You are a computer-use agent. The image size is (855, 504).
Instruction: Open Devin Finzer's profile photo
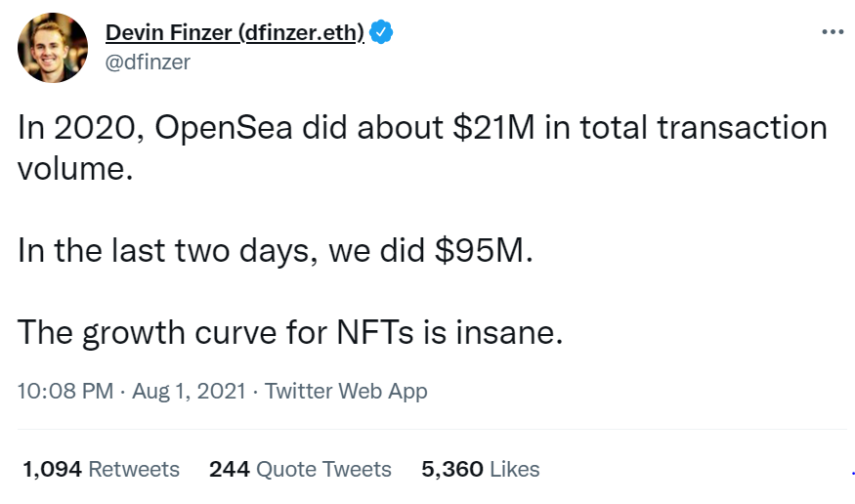coord(53,48)
